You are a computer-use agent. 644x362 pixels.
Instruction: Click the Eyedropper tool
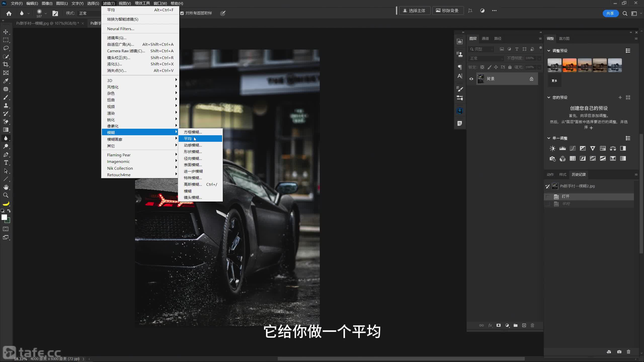point(6,81)
